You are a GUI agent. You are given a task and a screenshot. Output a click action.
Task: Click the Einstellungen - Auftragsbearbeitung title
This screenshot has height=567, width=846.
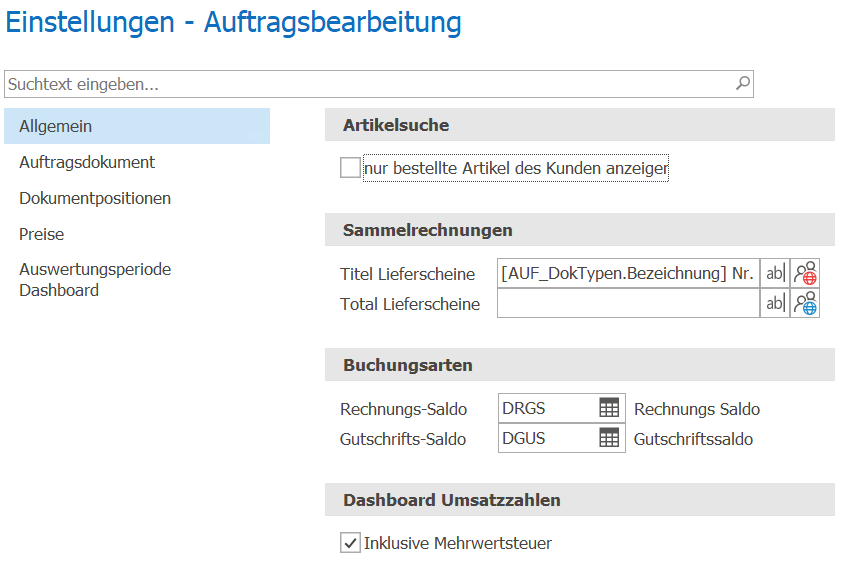[x=233, y=23]
